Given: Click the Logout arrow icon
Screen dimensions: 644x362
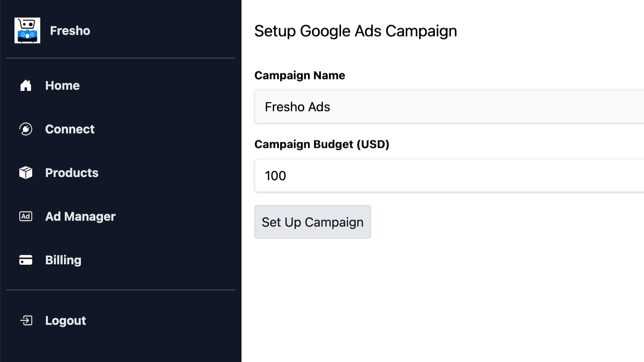Looking at the screenshot, I should [x=26, y=321].
